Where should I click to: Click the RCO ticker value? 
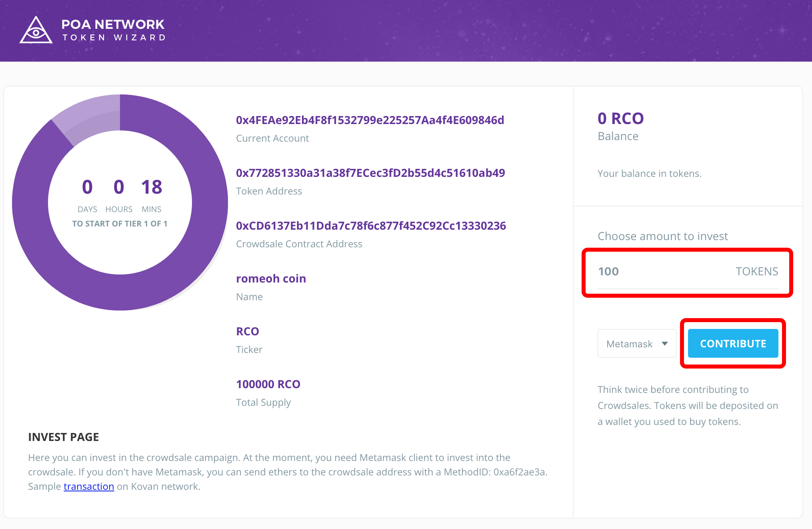pyautogui.click(x=248, y=331)
